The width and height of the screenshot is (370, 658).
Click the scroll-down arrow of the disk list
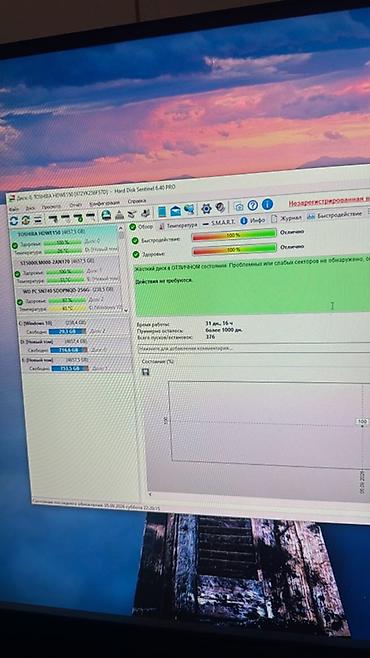coord(125,310)
